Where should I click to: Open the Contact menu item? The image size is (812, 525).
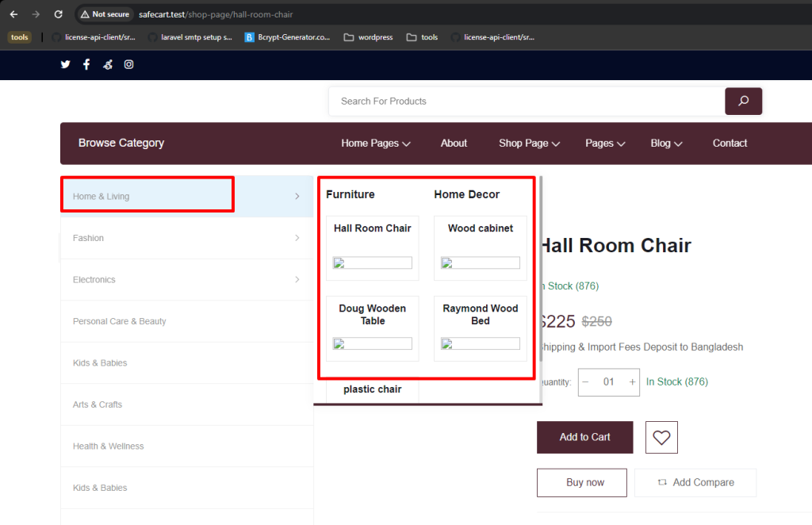(730, 144)
